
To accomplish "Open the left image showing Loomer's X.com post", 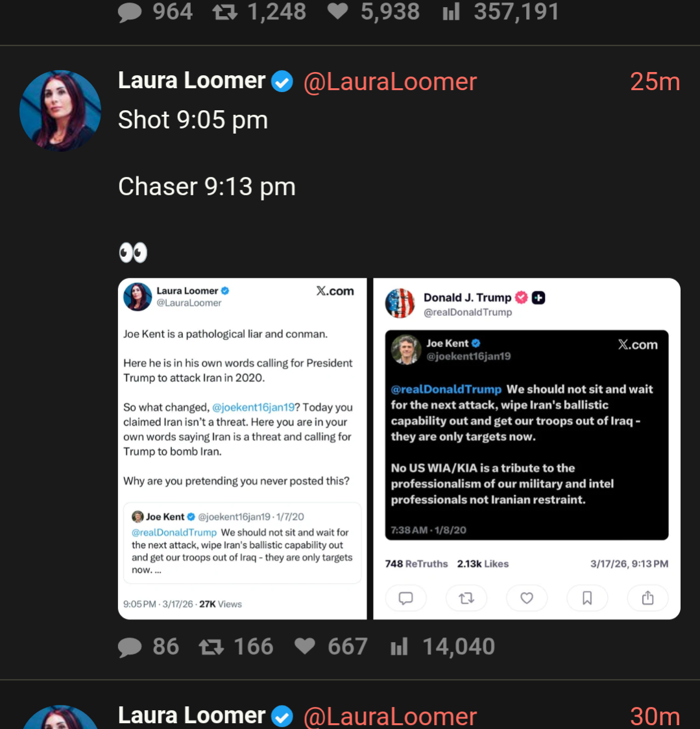I will [242, 449].
